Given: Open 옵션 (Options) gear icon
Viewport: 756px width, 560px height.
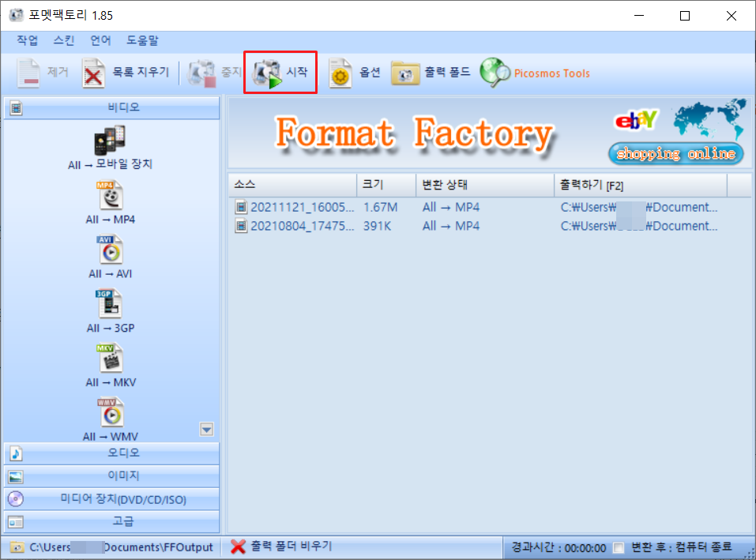Looking at the screenshot, I should [x=340, y=73].
